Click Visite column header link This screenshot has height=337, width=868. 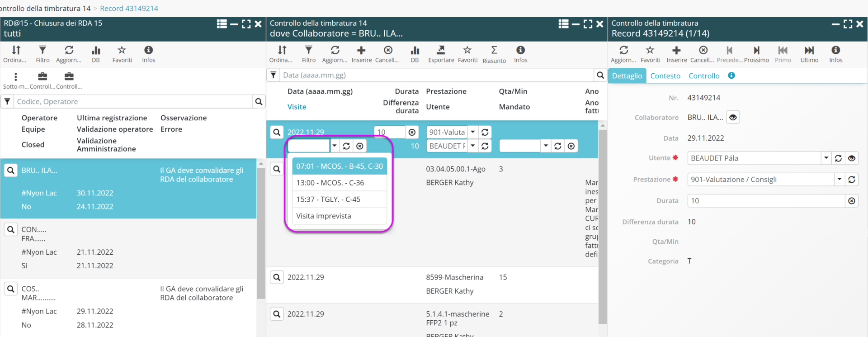tap(297, 107)
